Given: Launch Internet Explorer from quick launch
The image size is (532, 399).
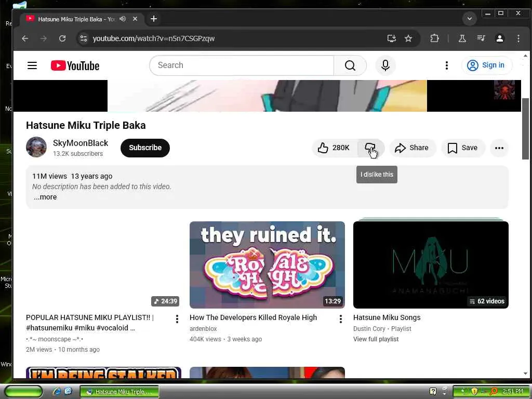Looking at the screenshot, I should [x=56, y=392].
